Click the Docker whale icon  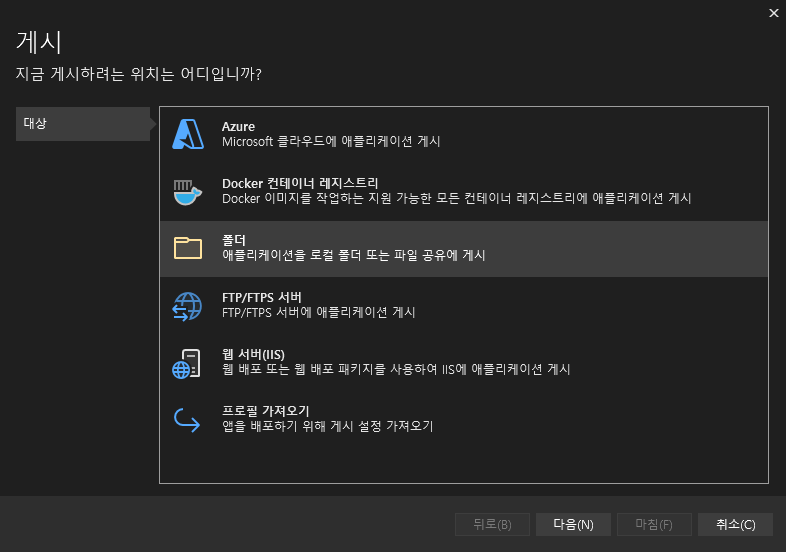tap(187, 192)
